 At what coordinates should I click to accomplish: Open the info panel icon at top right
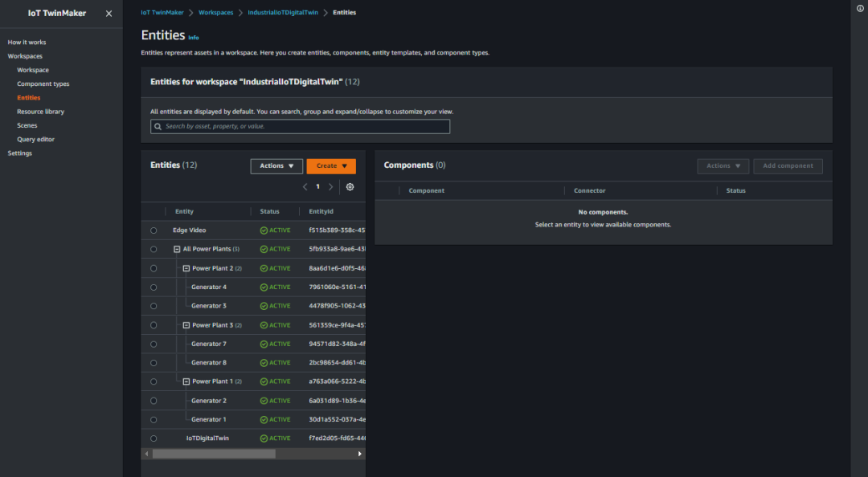point(860,8)
